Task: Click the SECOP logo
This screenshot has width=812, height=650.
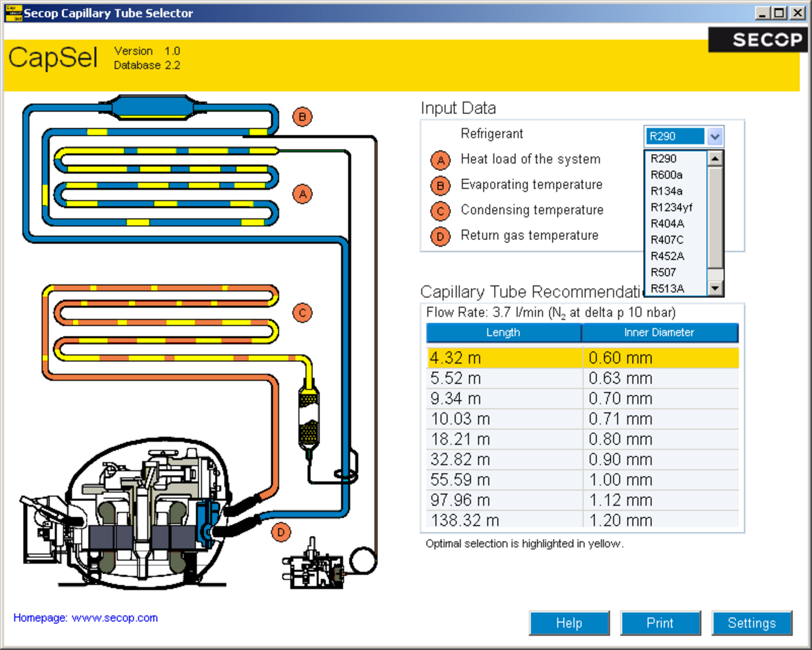Action: click(x=757, y=40)
